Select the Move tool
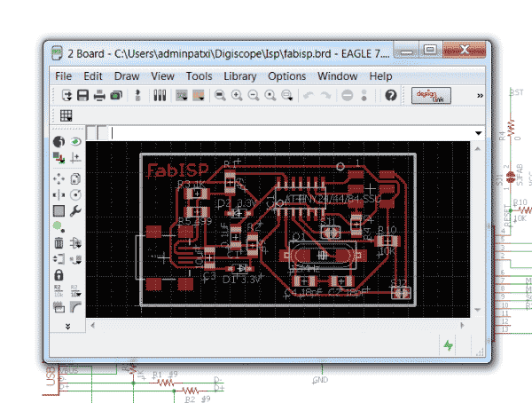The image size is (532, 403). 59,178
